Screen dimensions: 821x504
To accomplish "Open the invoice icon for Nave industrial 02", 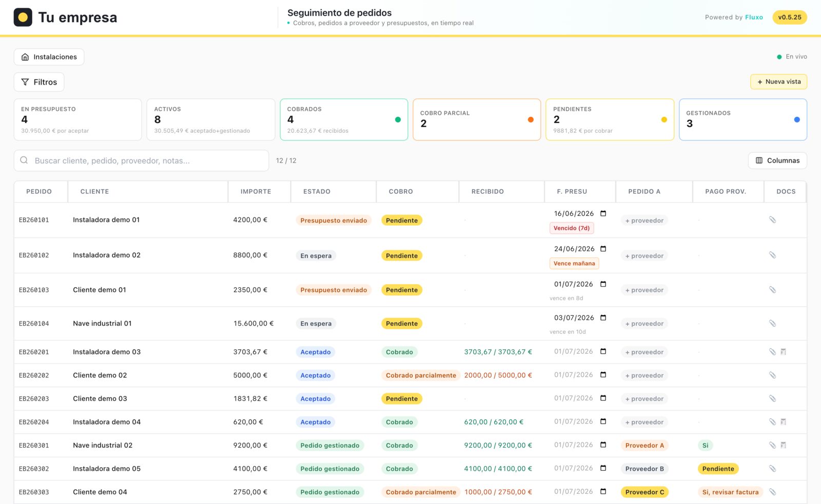I will click(x=784, y=445).
